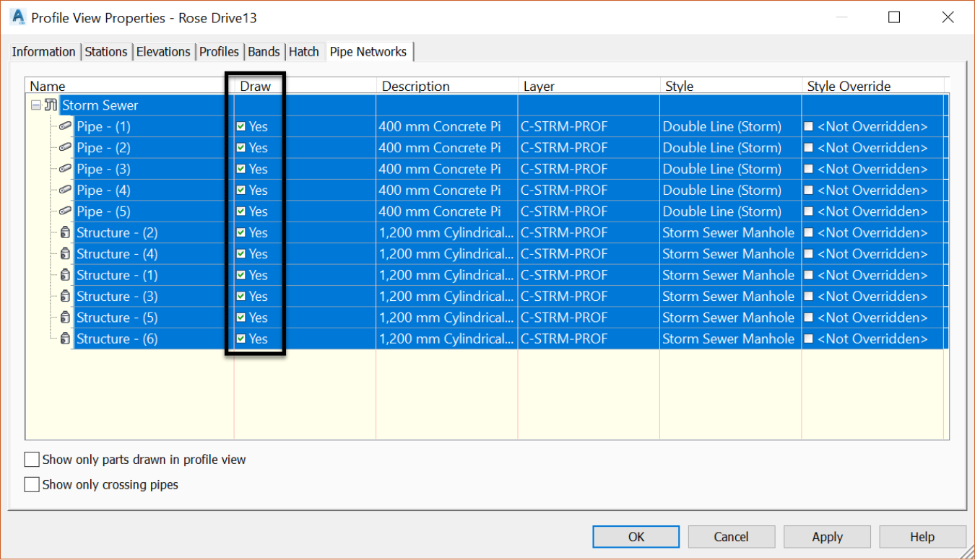Click the pipe icon beside Pipe - (1)
This screenshot has height=560, width=975.
click(x=65, y=126)
